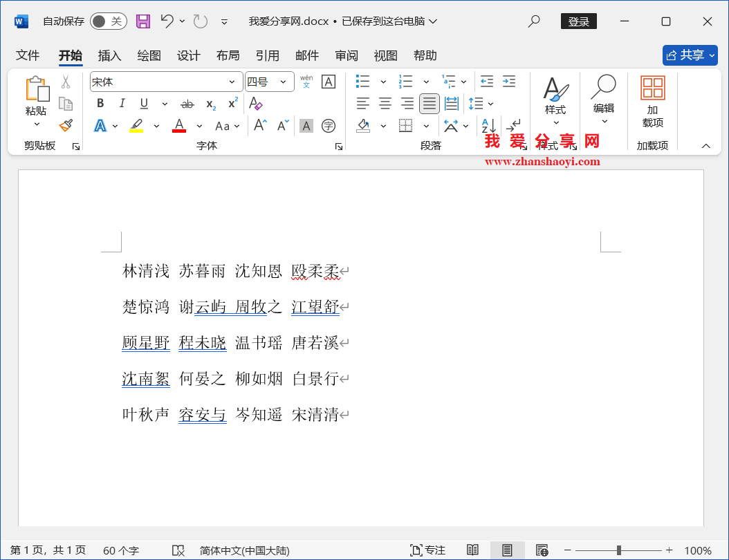This screenshot has height=560, width=729.
Task: Click spelling check icon in status bar
Action: click(x=178, y=551)
